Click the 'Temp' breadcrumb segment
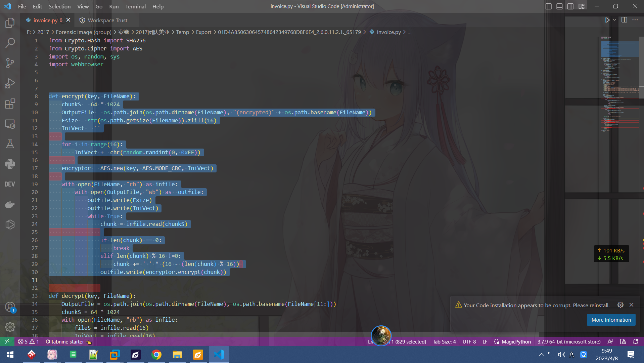The image size is (644, 363). 183,32
